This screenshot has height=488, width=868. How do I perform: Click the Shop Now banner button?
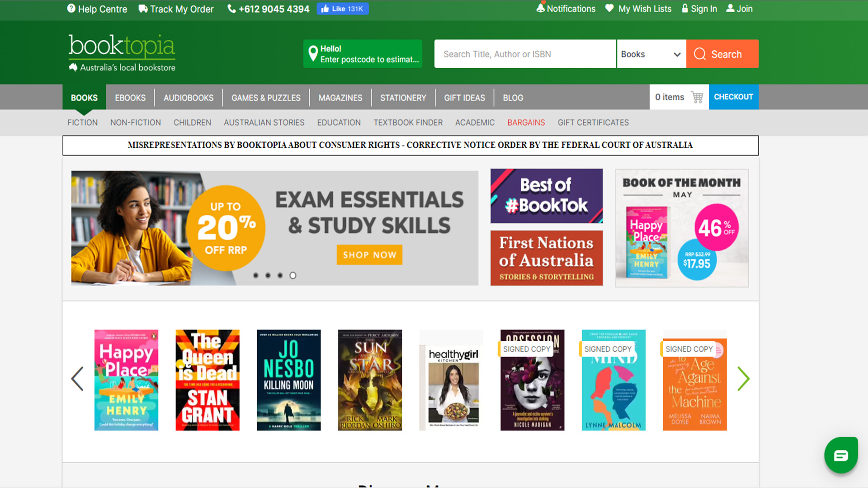coord(369,255)
